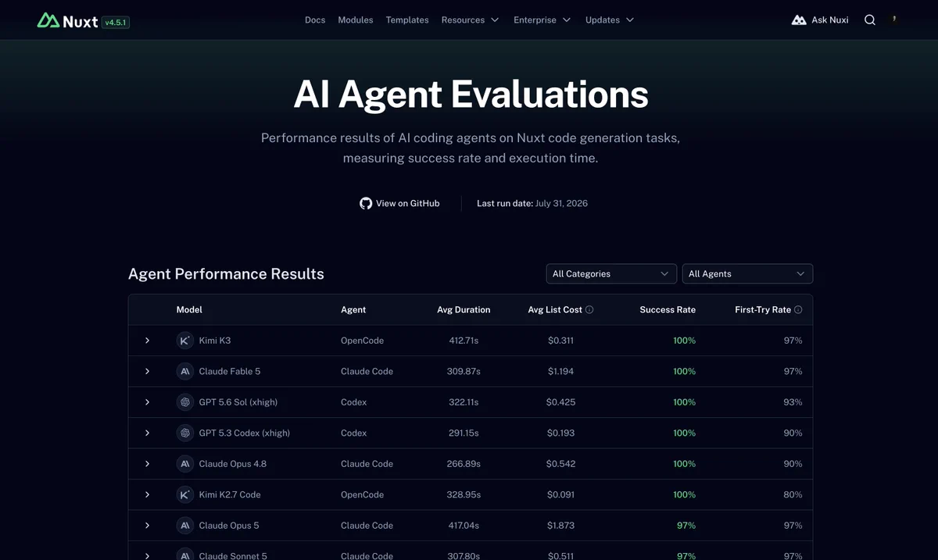Click the 93% first-try rate value
Image resolution: width=938 pixels, height=560 pixels.
[x=793, y=402]
